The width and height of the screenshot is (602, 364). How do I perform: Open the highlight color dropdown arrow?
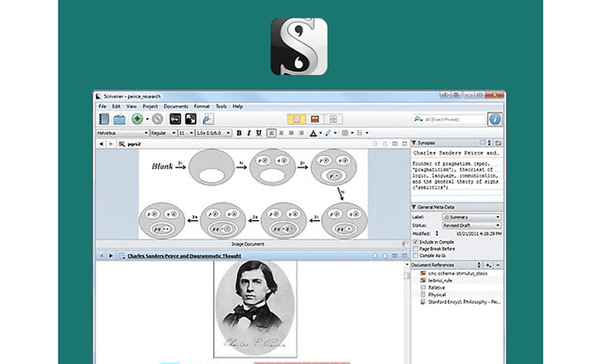[335, 133]
